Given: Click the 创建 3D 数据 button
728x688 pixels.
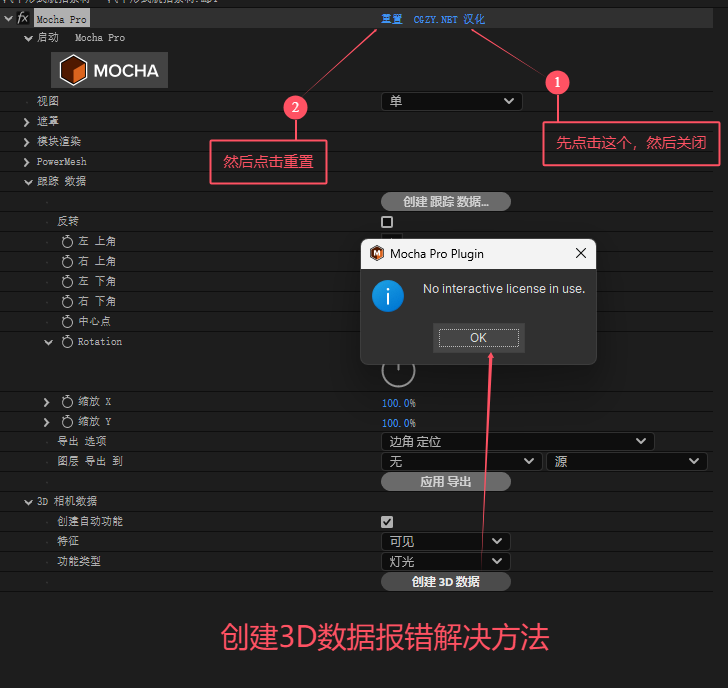Looking at the screenshot, I should [x=446, y=581].
